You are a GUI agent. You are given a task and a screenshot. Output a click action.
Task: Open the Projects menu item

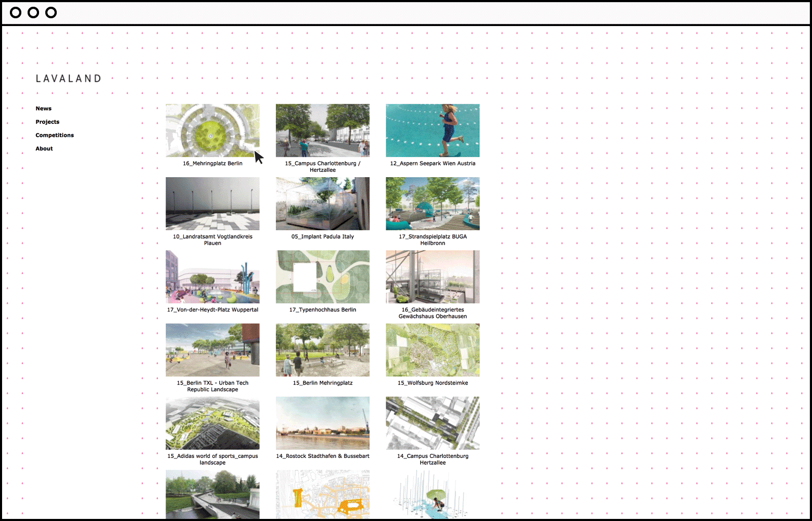pyautogui.click(x=47, y=122)
